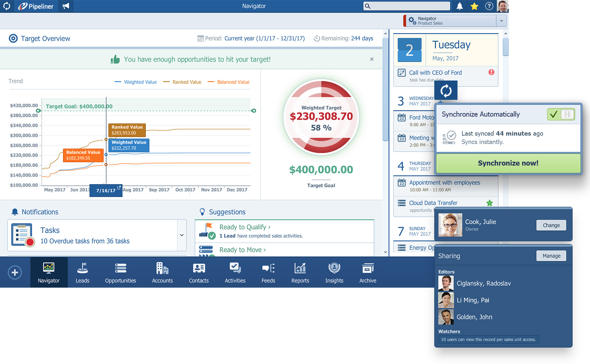The height and width of the screenshot is (364, 590).
Task: Open the Opportunities tab
Action: point(121,273)
